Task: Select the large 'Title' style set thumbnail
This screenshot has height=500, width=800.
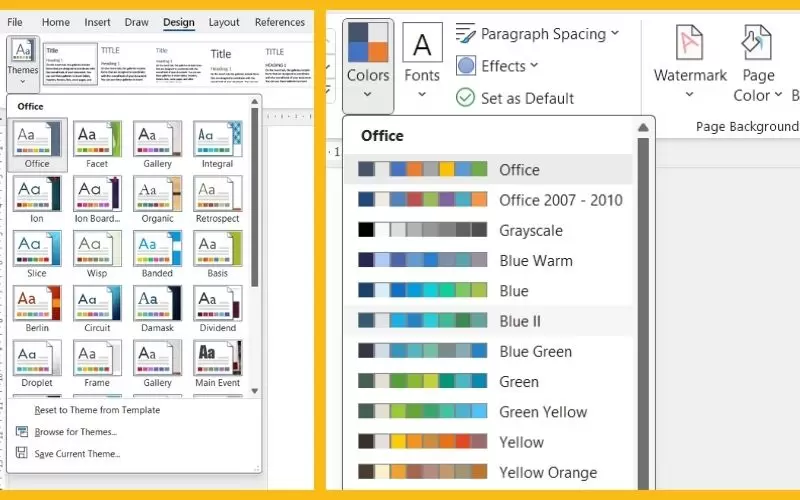Action: tap(234, 66)
